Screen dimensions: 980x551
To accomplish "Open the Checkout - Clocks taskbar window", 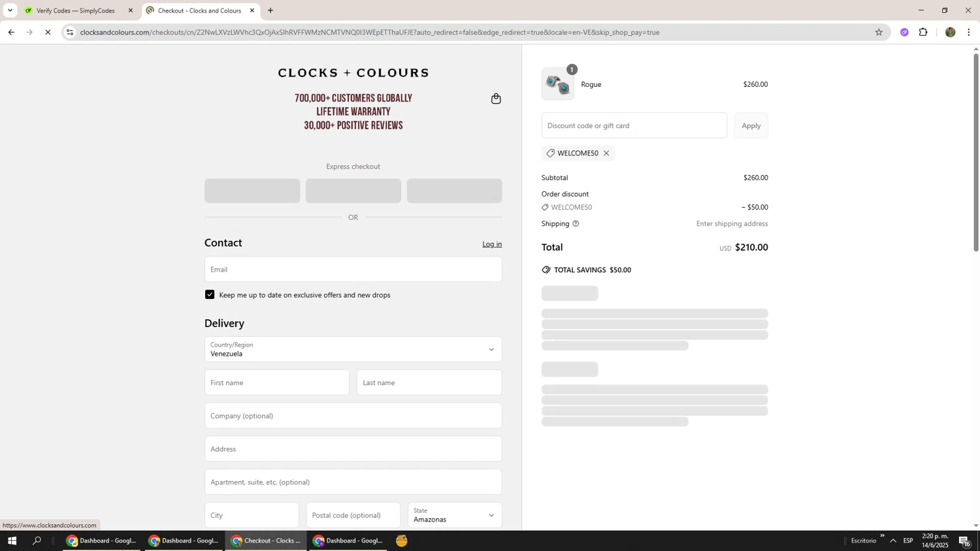I will (x=266, y=541).
